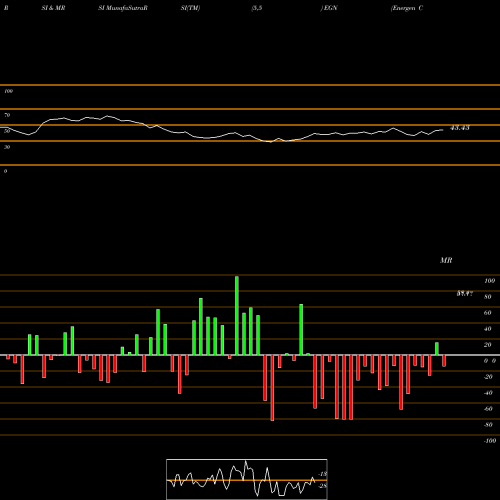Click the '-18' label in mini chart

tap(323, 474)
